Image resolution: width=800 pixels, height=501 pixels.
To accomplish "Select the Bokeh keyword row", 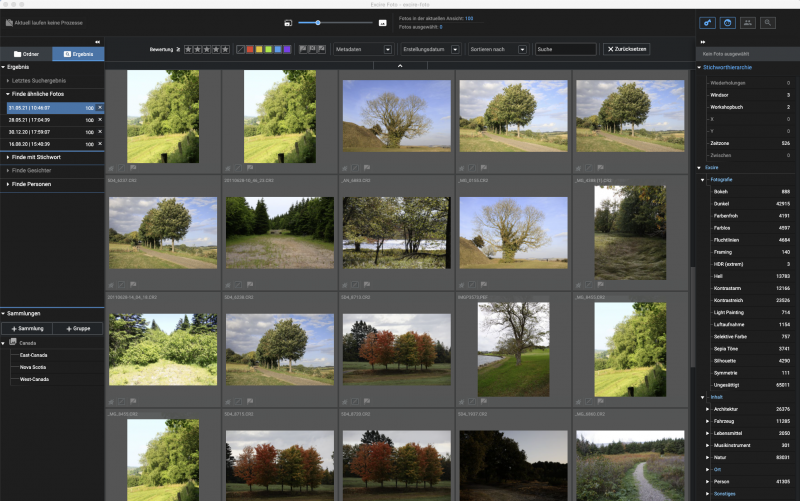I will [x=751, y=192].
